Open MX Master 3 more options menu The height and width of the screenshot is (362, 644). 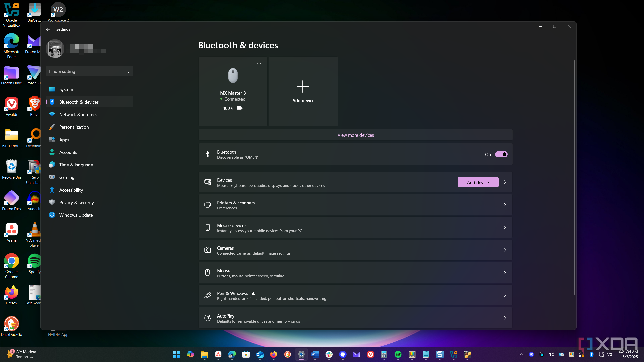pos(259,63)
